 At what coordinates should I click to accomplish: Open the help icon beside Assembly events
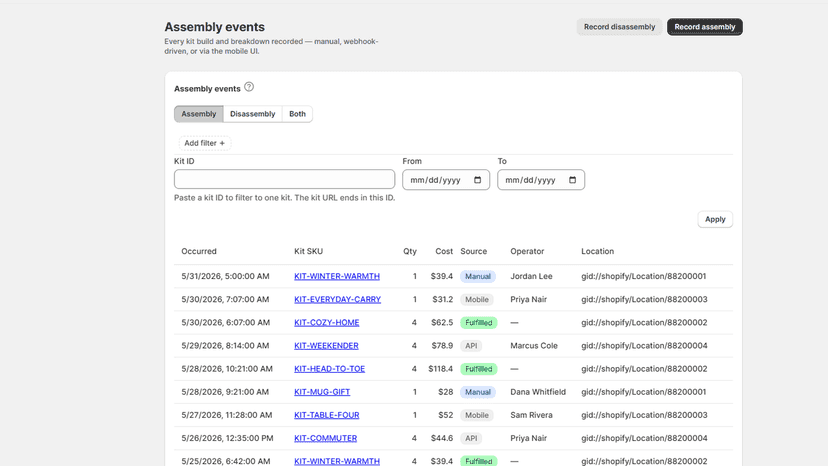point(249,87)
